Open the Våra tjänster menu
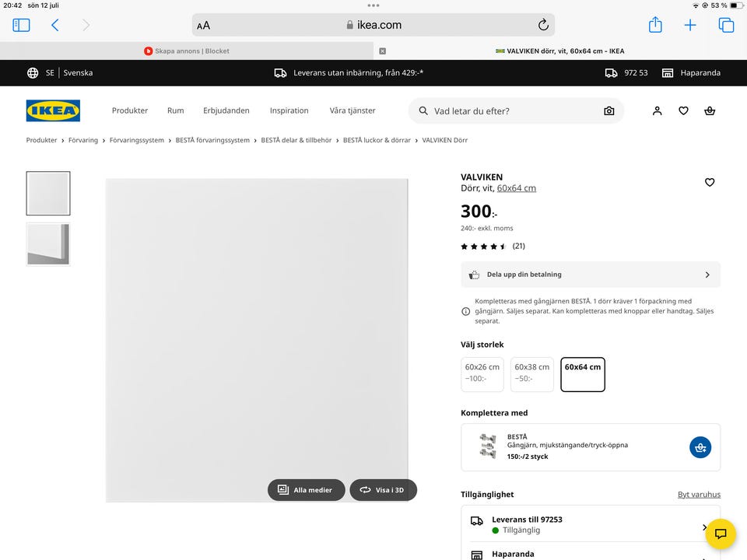The width and height of the screenshot is (747, 560). tap(352, 110)
